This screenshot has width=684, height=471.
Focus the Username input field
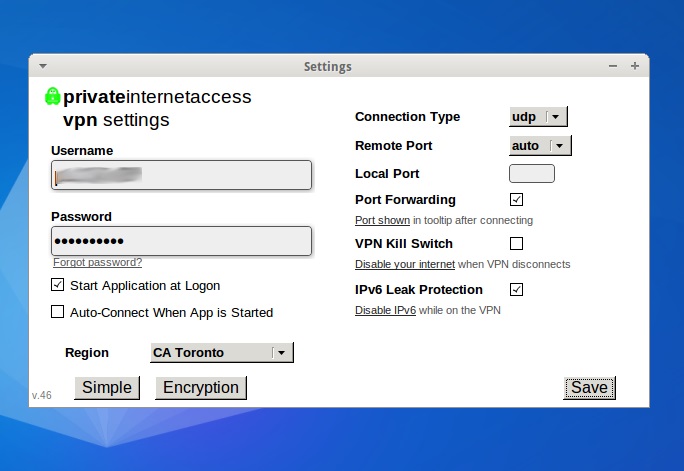[181, 175]
